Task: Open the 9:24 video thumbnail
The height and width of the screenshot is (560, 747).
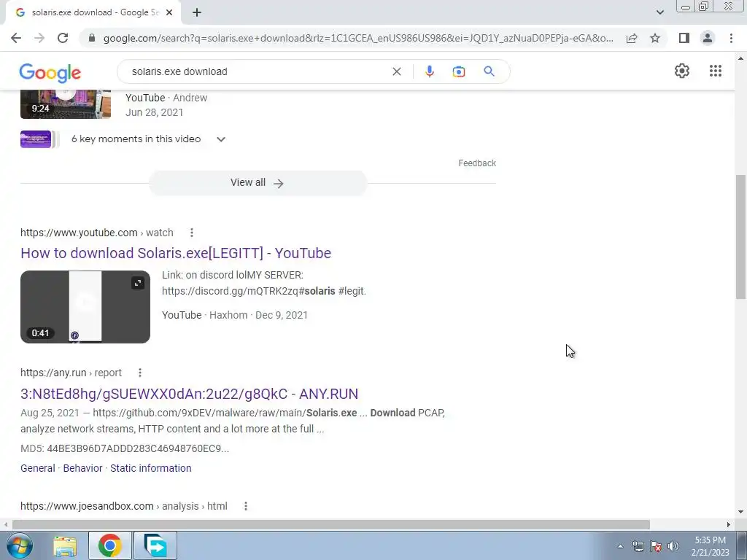Action: 66,104
